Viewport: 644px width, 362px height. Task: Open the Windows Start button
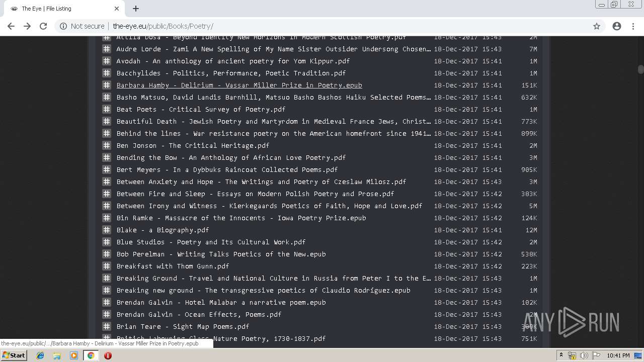pos(14,355)
